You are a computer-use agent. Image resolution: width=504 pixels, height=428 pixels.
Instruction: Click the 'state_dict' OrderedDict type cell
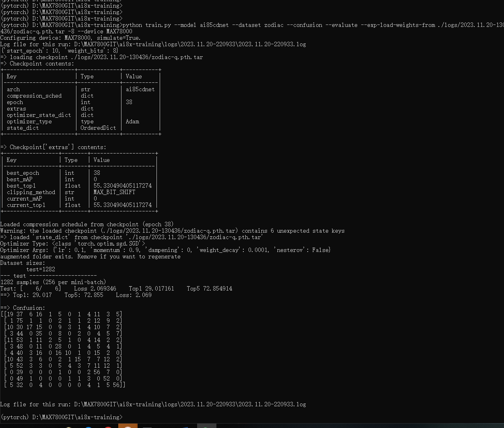coord(98,128)
